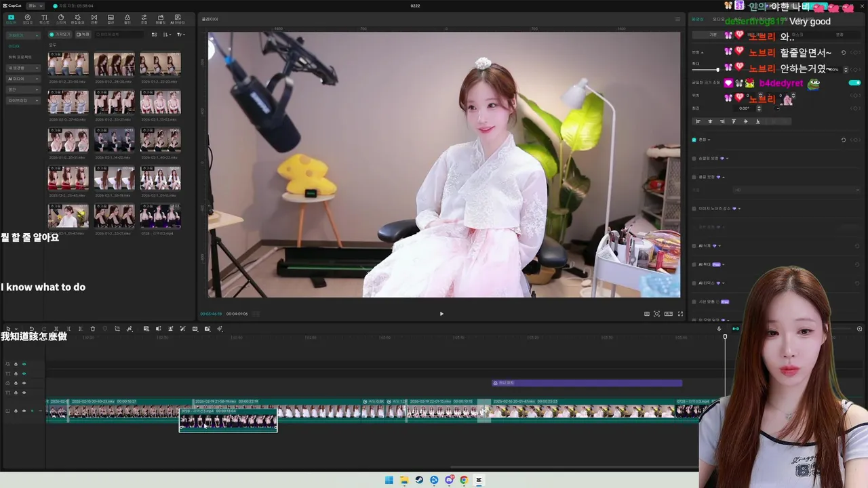Image resolution: width=868 pixels, height=488 pixels.
Task: Open the 캡션 (Captions) tab
Action: [111, 19]
